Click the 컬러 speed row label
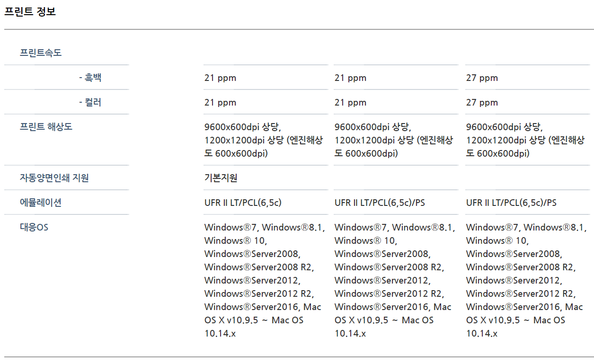The height and width of the screenshot is (364, 594). pos(90,103)
